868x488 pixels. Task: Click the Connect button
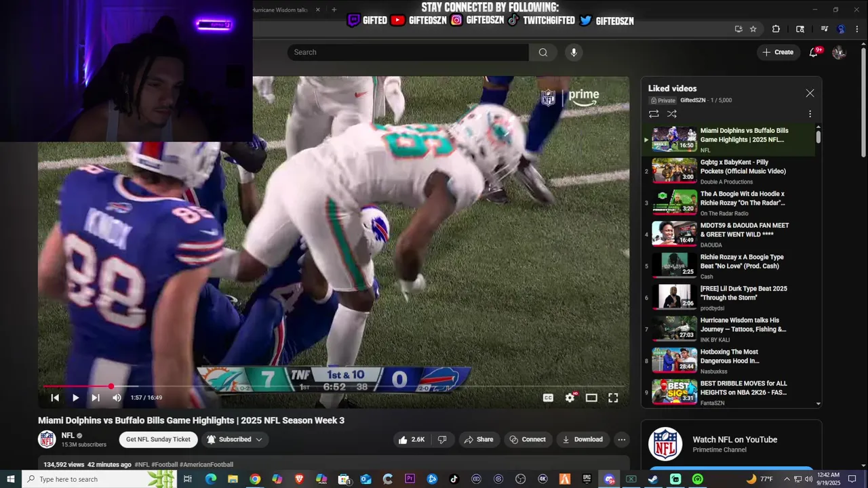coord(527,439)
